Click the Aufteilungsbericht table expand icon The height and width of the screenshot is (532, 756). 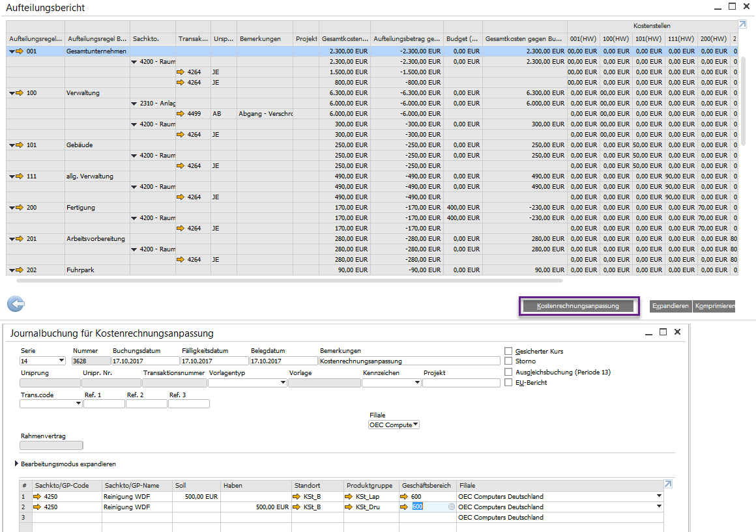click(x=742, y=24)
